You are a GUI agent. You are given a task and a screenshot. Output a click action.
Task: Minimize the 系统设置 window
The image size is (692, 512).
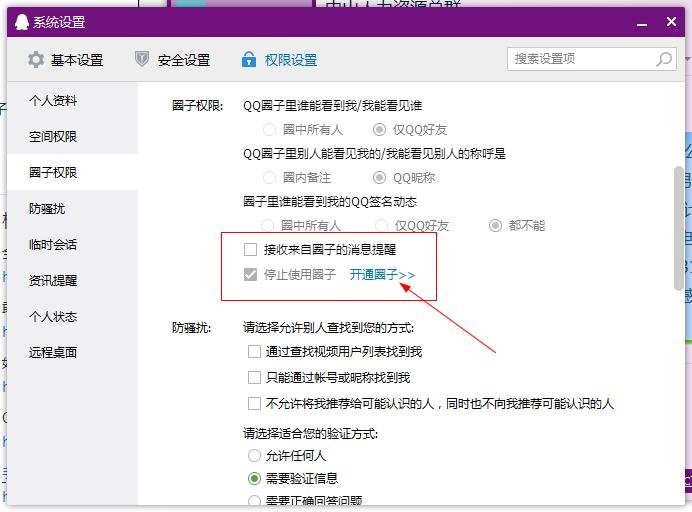pos(642,24)
